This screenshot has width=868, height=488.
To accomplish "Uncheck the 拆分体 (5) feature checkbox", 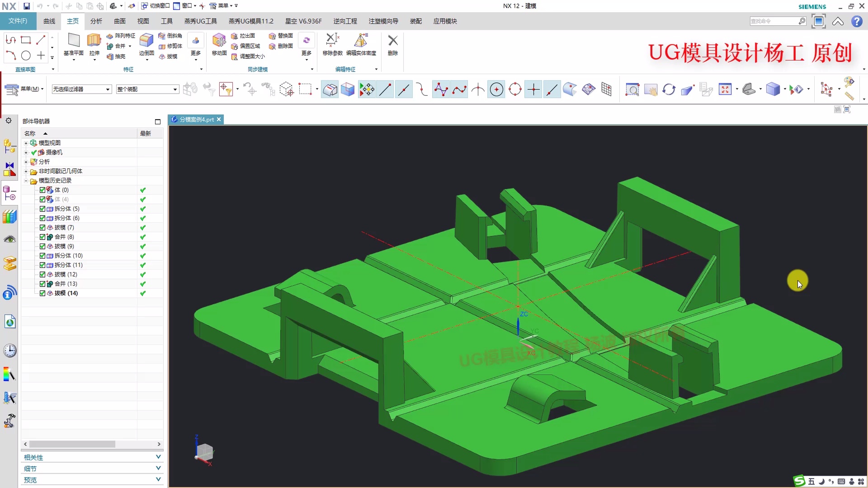I will pos(42,209).
